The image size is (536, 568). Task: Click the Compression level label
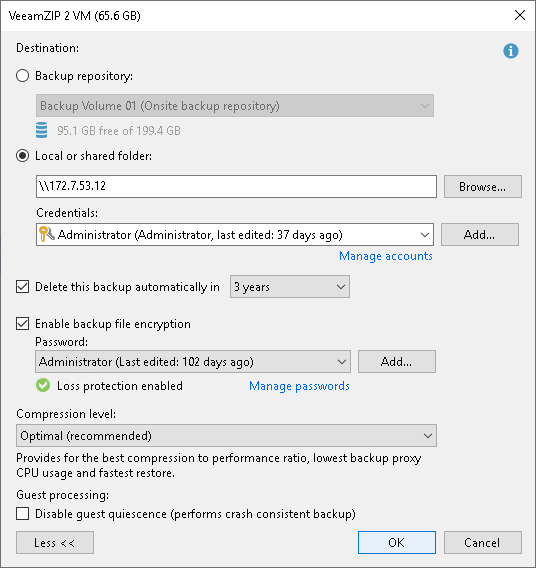coord(66,414)
